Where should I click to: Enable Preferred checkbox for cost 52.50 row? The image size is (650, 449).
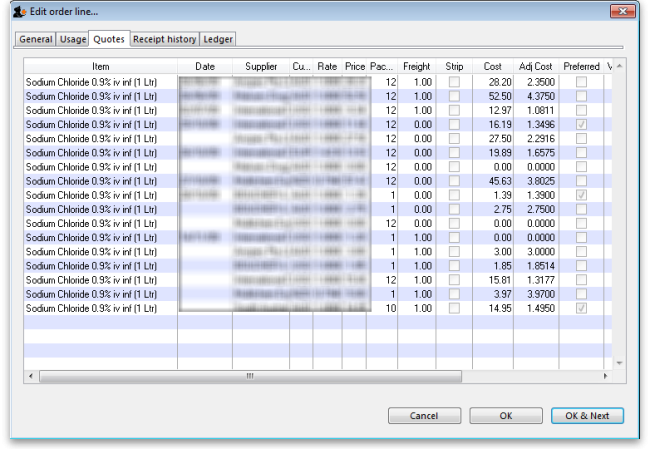click(x=581, y=95)
